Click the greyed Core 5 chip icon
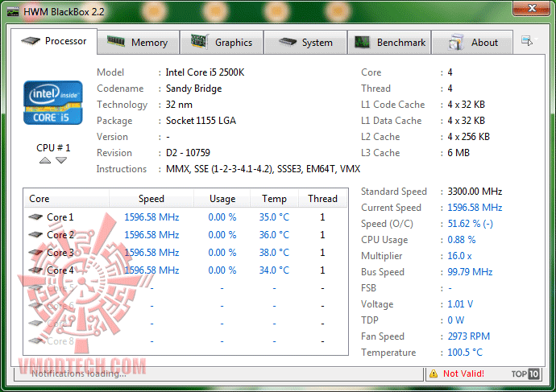 [35, 287]
